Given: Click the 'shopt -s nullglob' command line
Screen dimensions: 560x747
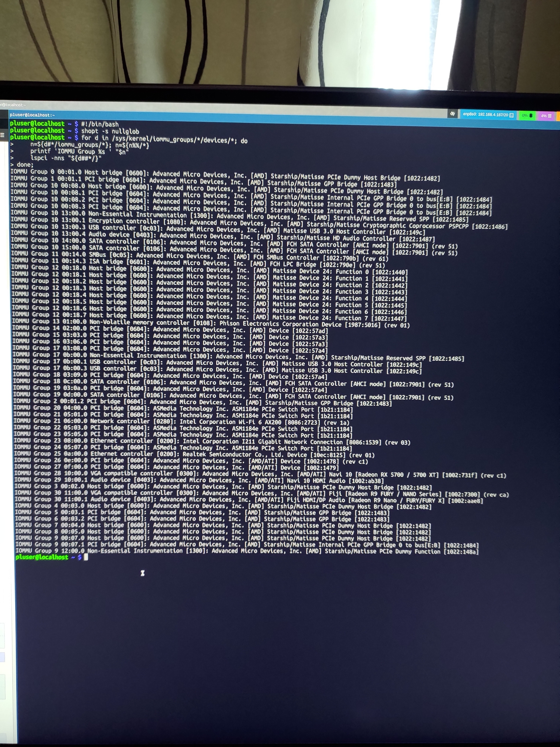Looking at the screenshot, I should point(110,131).
